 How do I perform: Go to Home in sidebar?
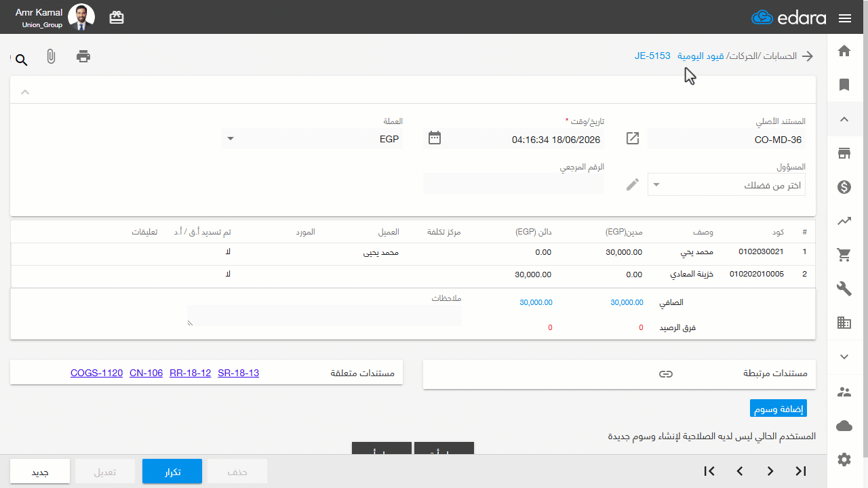point(844,51)
